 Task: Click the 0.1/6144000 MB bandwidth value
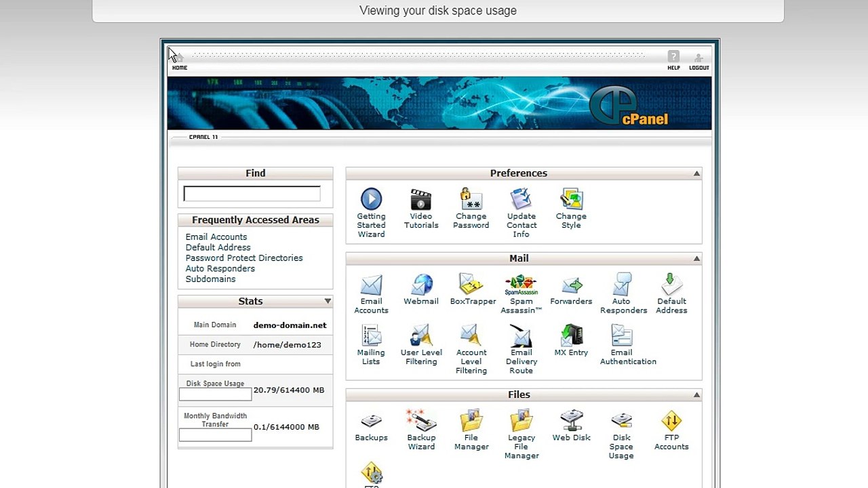click(x=286, y=428)
